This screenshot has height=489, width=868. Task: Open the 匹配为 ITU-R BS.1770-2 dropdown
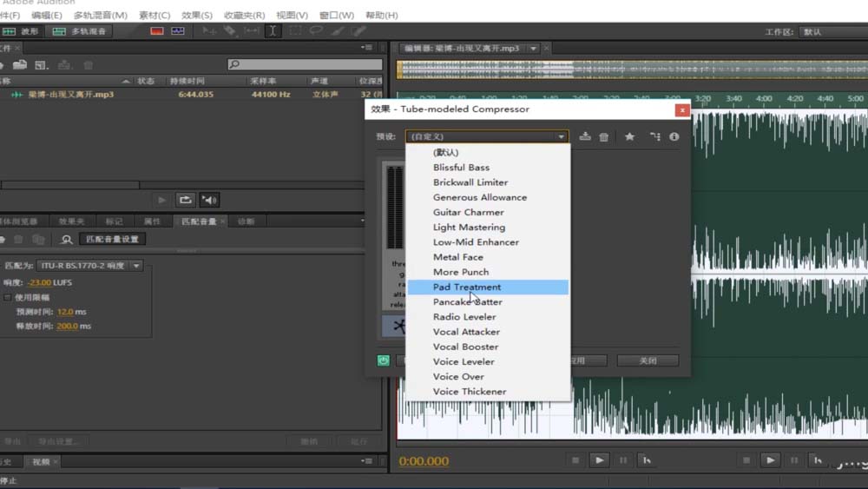89,266
